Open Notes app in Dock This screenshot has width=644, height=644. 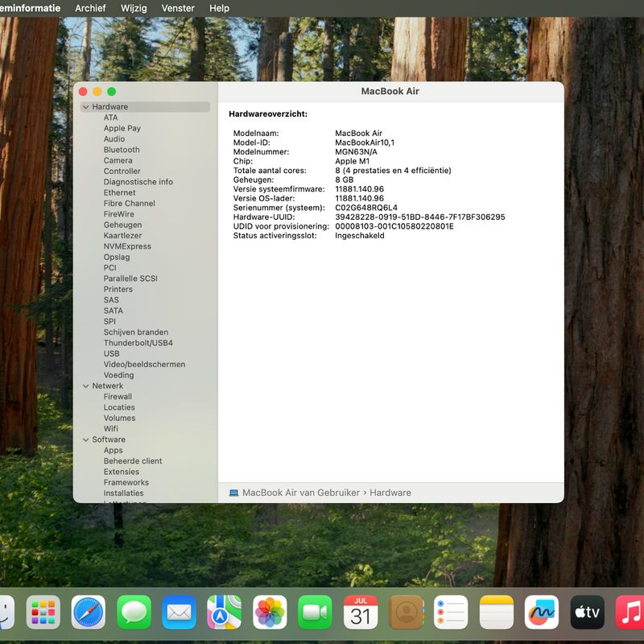pyautogui.click(x=497, y=612)
